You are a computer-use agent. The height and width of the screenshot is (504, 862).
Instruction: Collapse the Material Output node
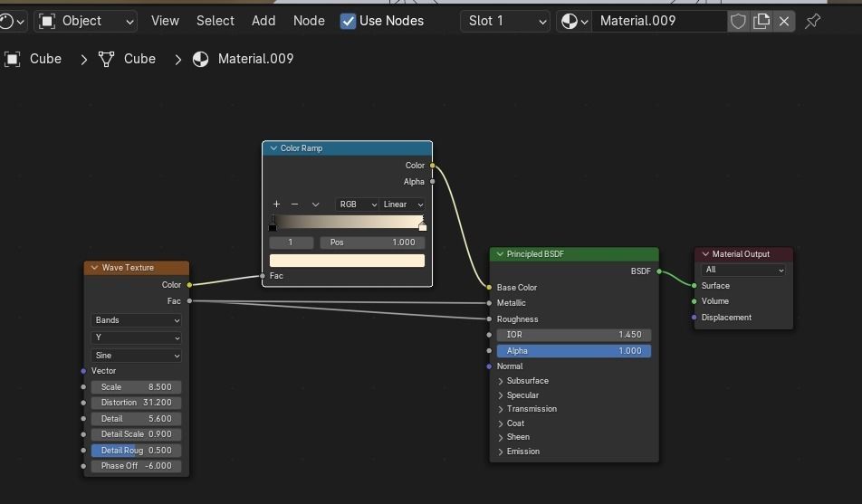click(x=705, y=254)
